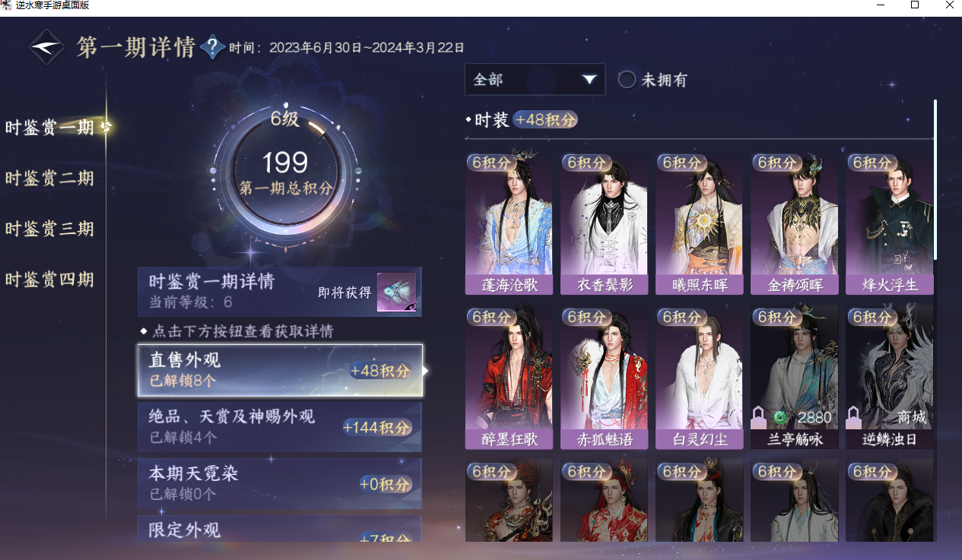Click the green jade currency icon beside 2880
Viewport: 962px width, 560px height.
[779, 417]
